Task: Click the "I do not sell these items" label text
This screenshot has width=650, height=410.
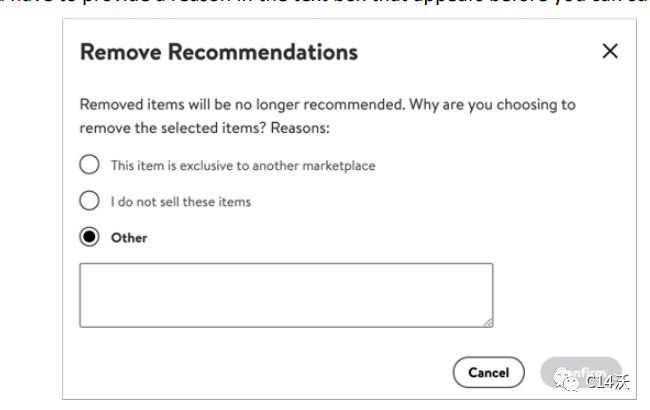Action: (x=180, y=201)
